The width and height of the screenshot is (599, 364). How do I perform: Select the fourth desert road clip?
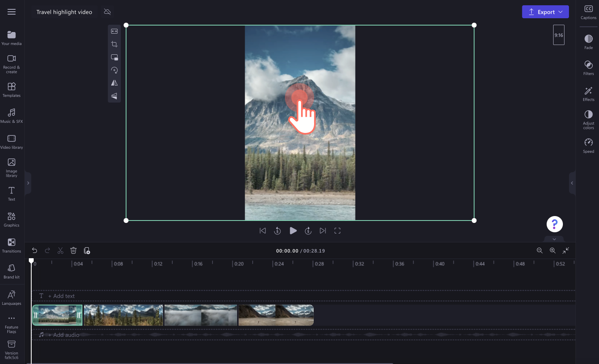click(x=276, y=315)
